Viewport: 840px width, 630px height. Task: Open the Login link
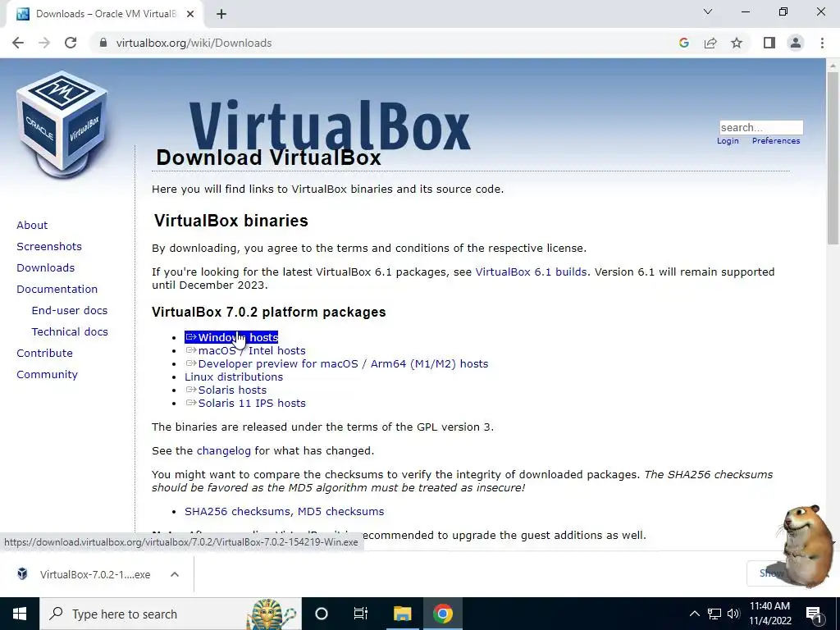click(728, 141)
